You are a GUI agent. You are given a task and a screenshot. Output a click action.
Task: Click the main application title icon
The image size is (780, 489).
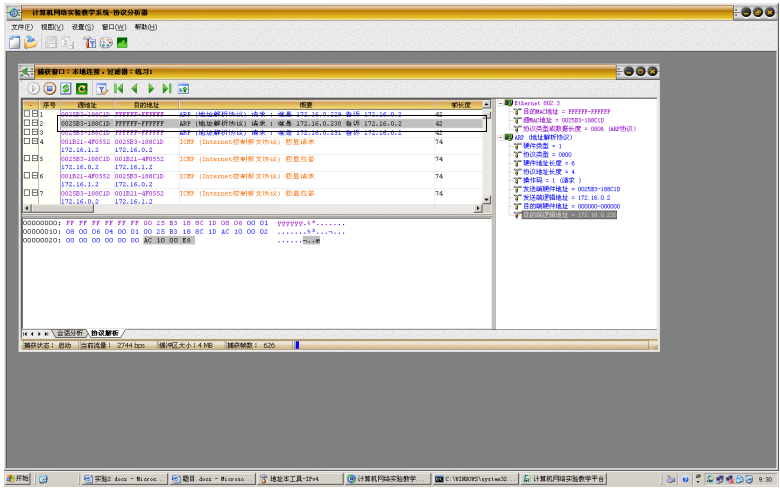(x=14, y=12)
